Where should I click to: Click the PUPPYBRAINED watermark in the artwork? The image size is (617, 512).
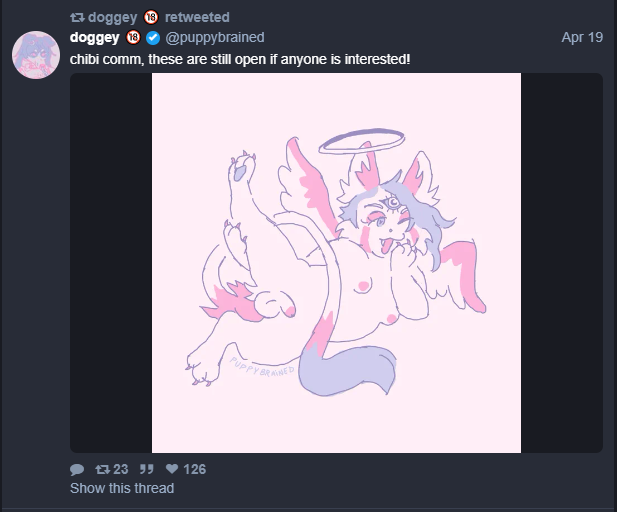pyautogui.click(x=262, y=368)
